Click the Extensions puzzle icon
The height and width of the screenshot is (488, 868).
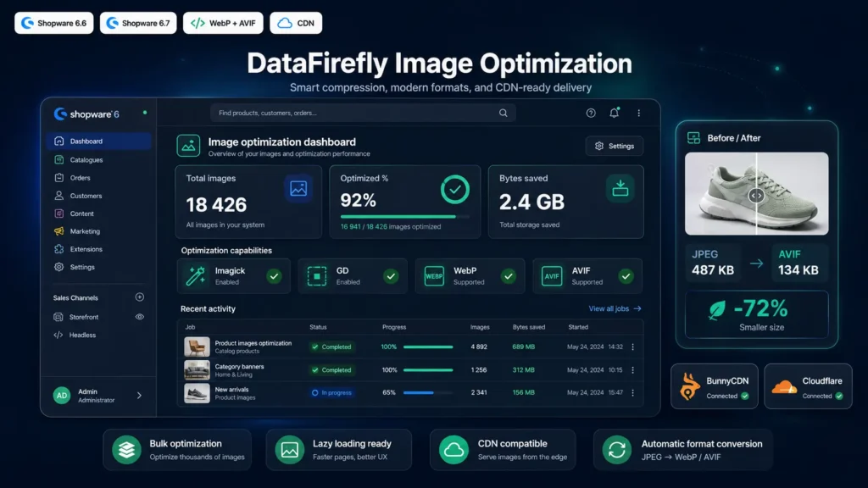[58, 249]
